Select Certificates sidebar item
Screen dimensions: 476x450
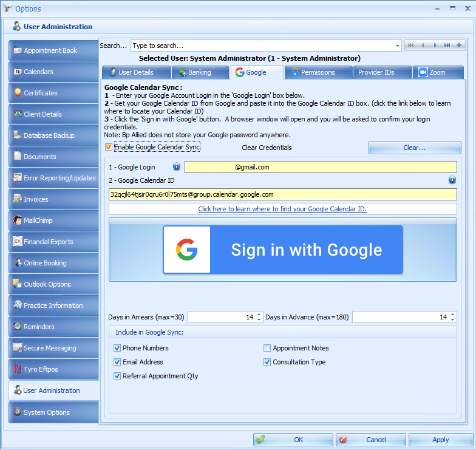pyautogui.click(x=53, y=93)
